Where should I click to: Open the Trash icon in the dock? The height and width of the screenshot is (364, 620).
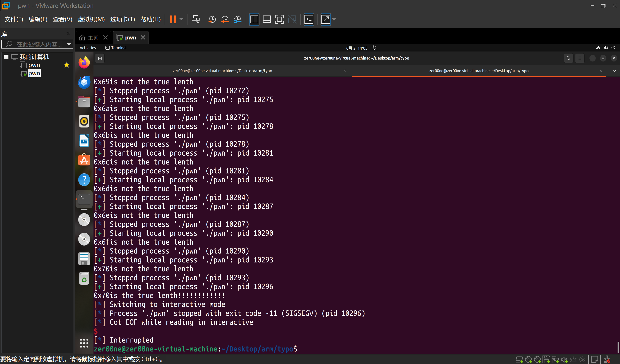pos(84,278)
